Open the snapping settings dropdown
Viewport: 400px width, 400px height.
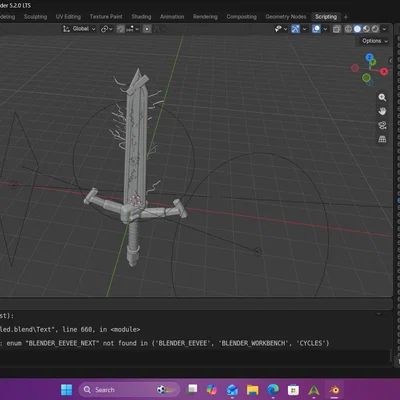coord(132,29)
